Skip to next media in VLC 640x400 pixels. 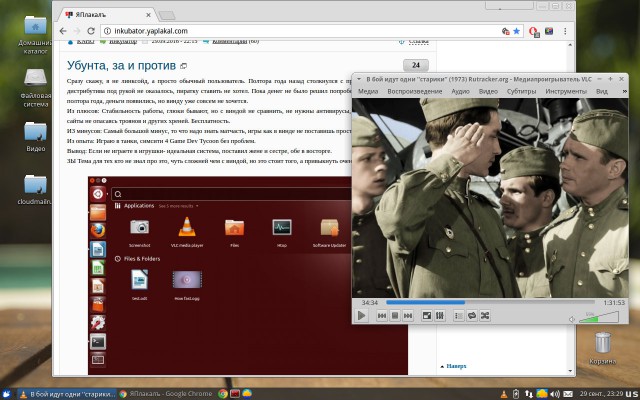click(x=408, y=316)
